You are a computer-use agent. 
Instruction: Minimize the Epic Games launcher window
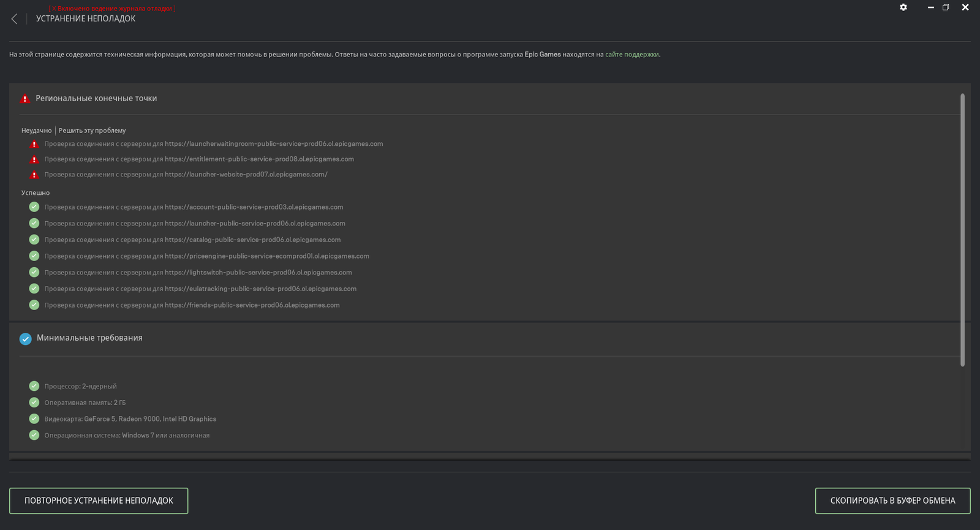(x=930, y=7)
